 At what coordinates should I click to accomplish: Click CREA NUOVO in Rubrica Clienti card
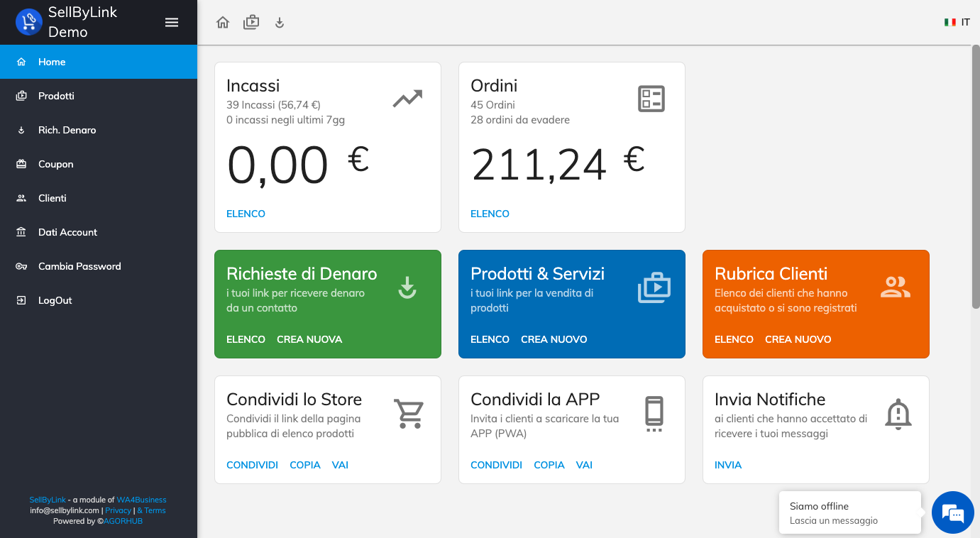pyautogui.click(x=798, y=339)
